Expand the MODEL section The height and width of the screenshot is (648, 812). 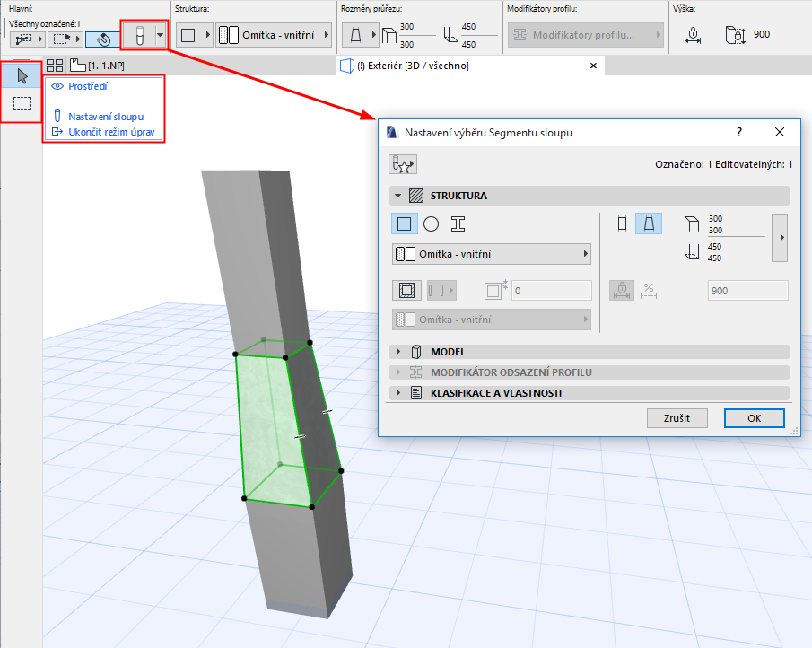397,352
